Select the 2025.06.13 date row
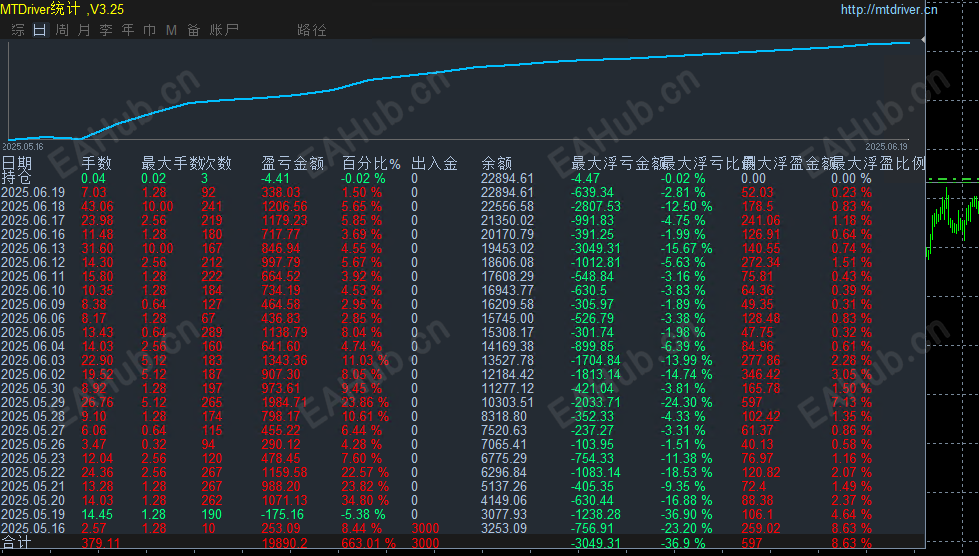 (33, 248)
